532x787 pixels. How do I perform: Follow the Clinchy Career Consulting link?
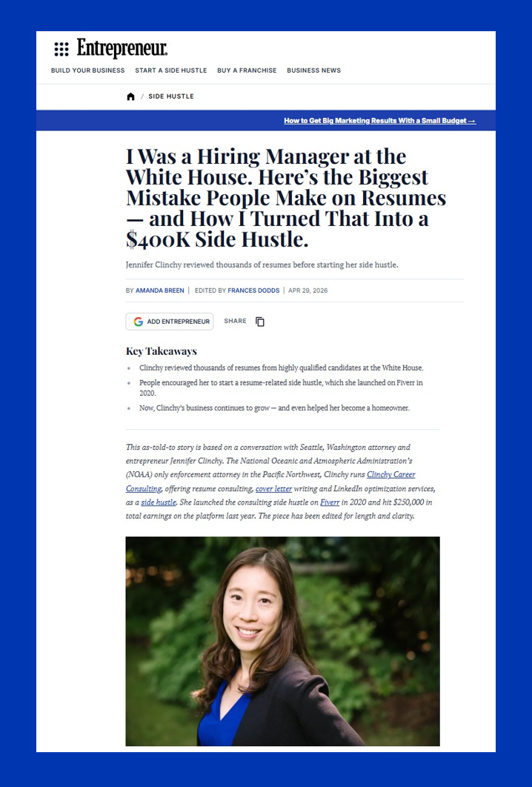pyautogui.click(x=270, y=482)
